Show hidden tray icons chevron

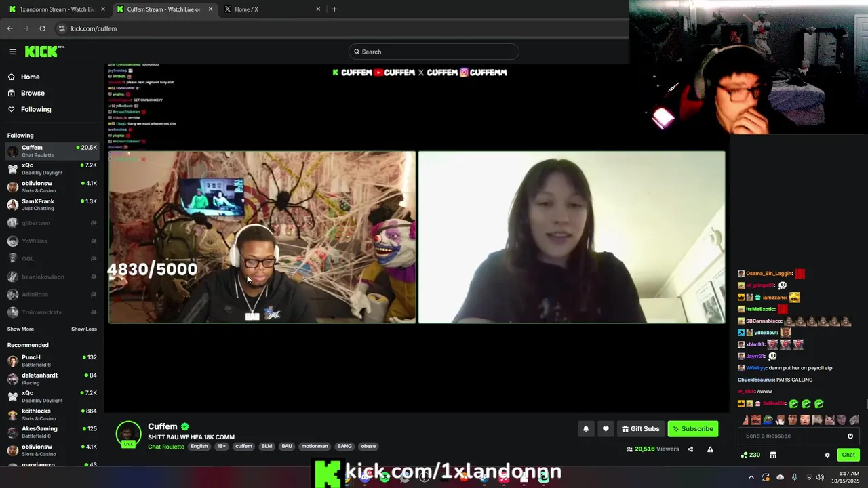(751, 477)
